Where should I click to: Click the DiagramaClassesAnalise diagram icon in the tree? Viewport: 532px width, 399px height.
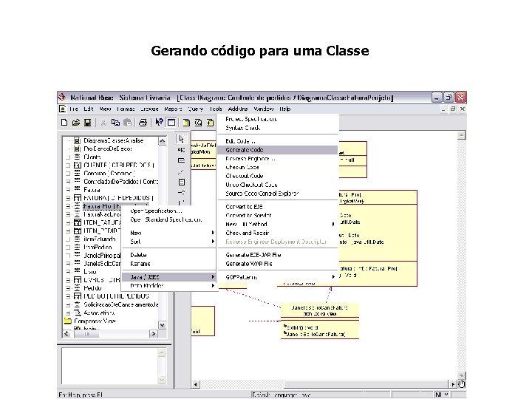pyautogui.click(x=78, y=140)
